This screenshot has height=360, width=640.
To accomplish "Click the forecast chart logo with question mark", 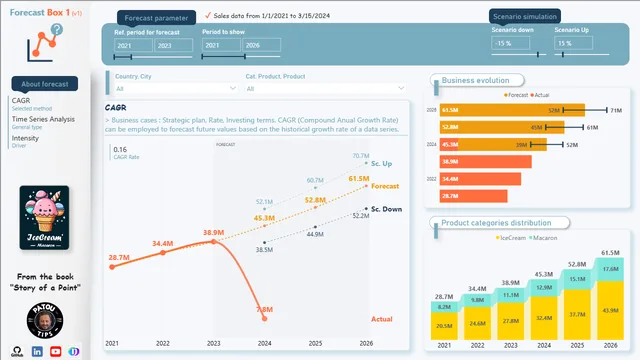I will point(45,43).
